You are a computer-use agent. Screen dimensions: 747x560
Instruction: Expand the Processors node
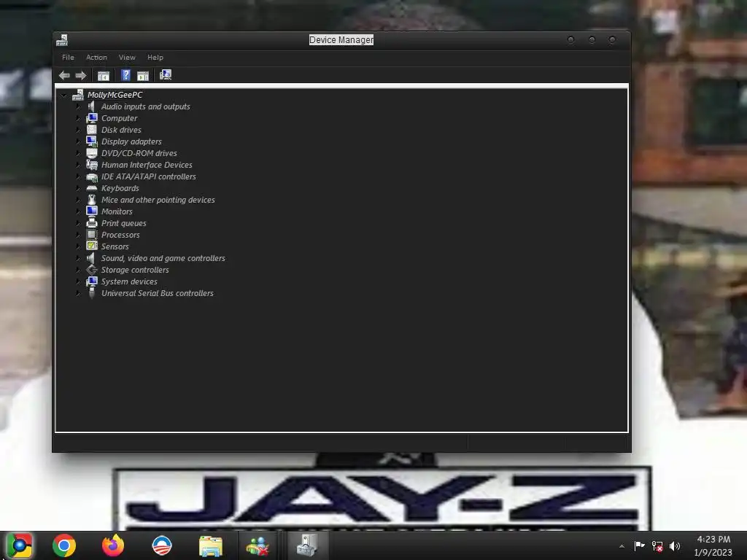(x=78, y=235)
